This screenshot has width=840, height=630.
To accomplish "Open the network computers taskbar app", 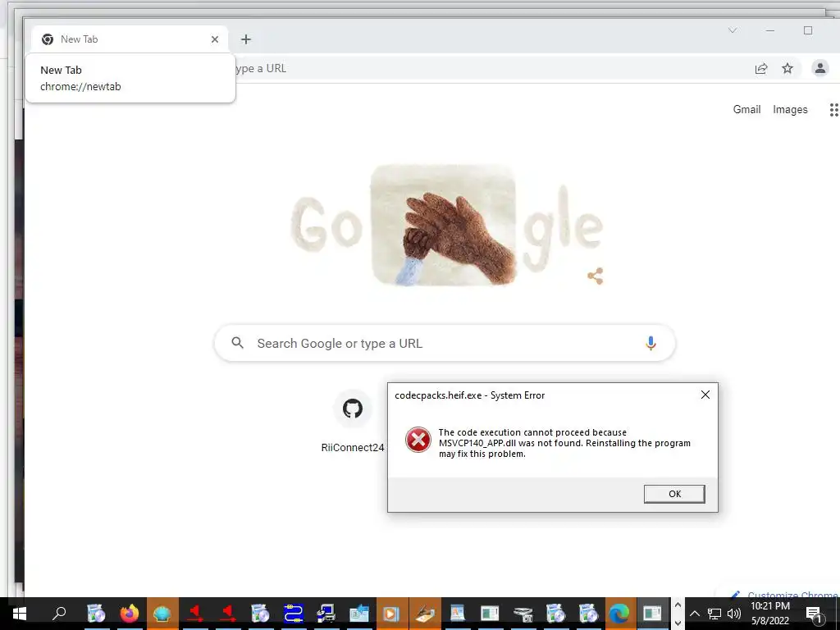I will tap(326, 614).
